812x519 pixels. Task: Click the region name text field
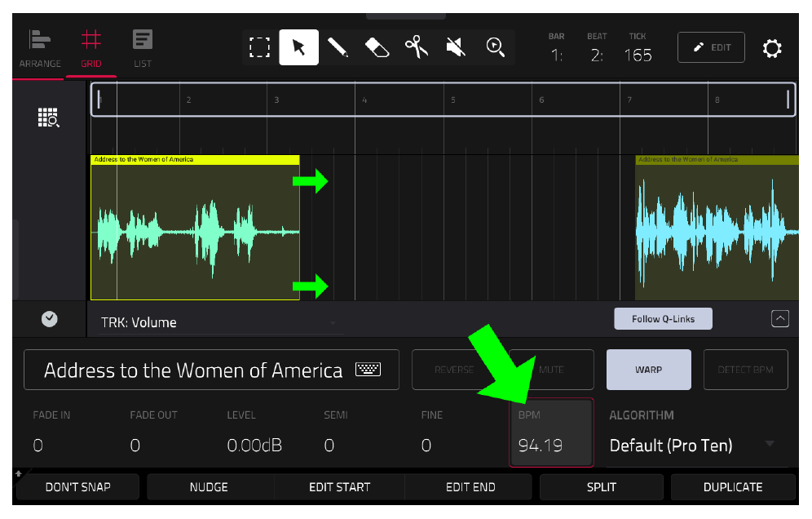tap(211, 370)
